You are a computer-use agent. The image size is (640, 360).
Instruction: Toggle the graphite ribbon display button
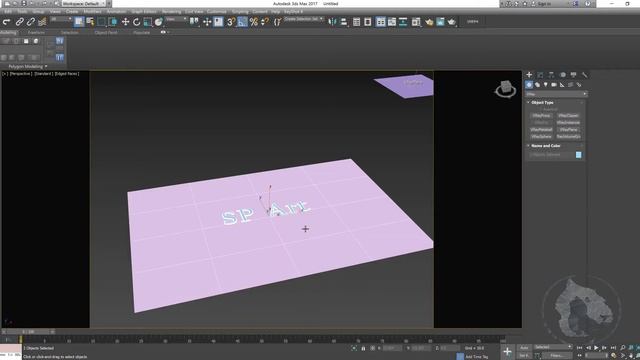click(x=380, y=22)
